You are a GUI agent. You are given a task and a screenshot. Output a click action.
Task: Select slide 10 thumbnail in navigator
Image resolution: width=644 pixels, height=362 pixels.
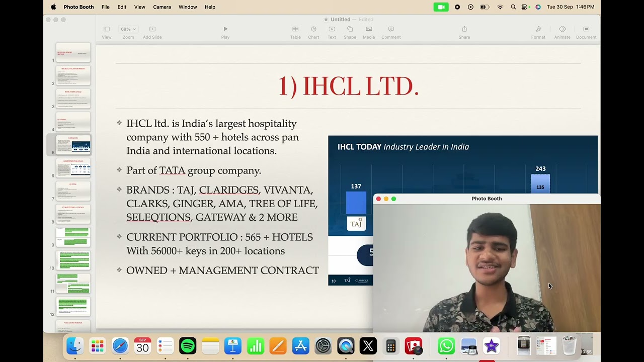click(73, 261)
